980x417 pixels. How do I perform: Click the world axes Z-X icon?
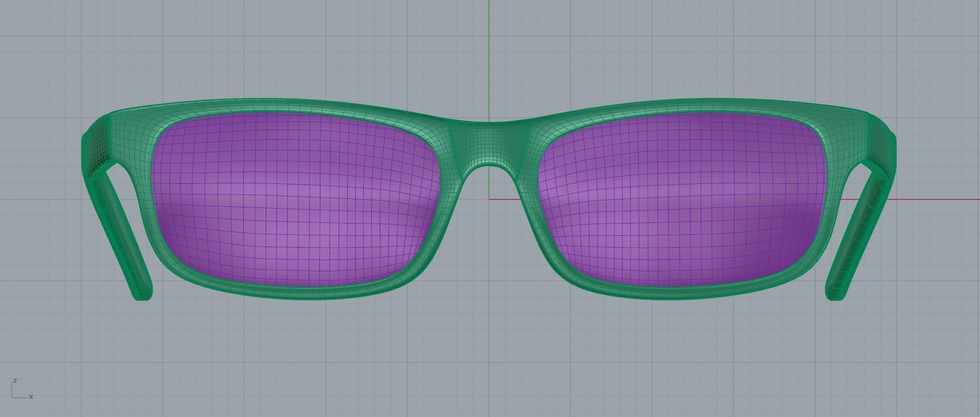21,389
